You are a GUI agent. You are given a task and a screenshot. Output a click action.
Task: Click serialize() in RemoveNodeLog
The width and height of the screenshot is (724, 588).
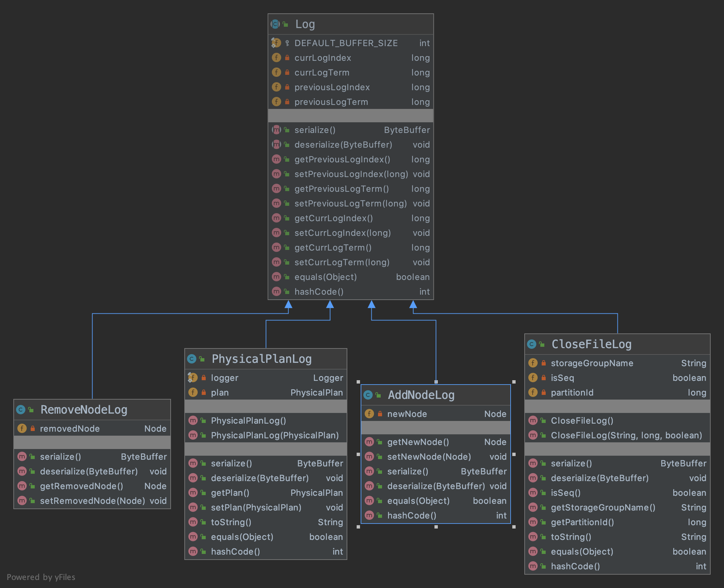click(92, 457)
